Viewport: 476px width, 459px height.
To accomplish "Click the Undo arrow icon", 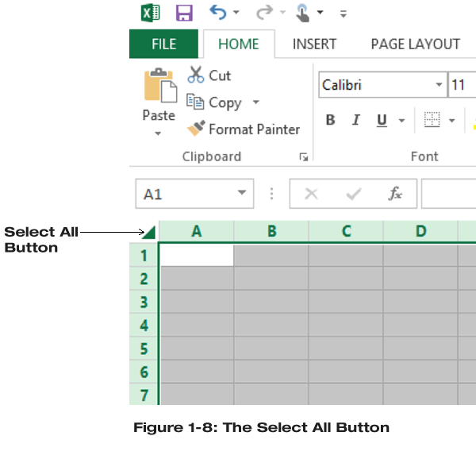I will (x=217, y=12).
